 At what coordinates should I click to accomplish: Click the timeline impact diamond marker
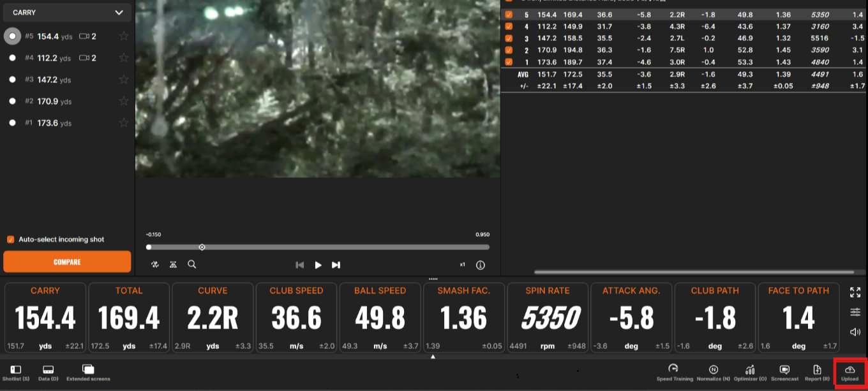pos(202,247)
